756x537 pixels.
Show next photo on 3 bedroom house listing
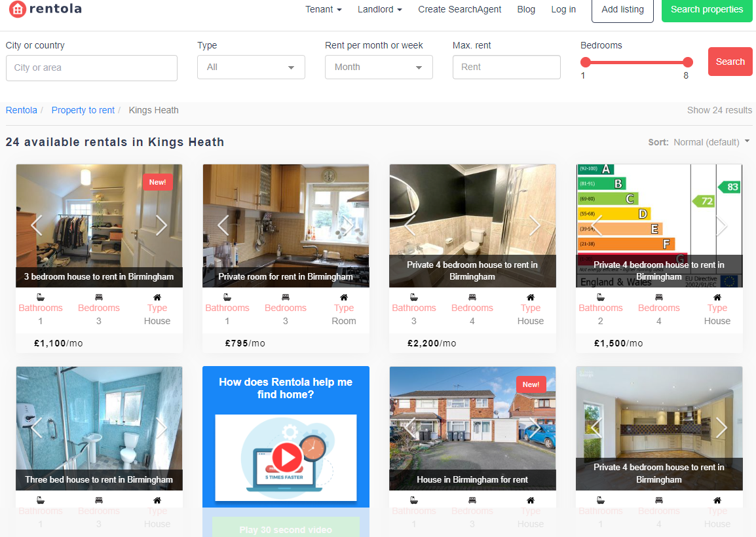tap(161, 225)
